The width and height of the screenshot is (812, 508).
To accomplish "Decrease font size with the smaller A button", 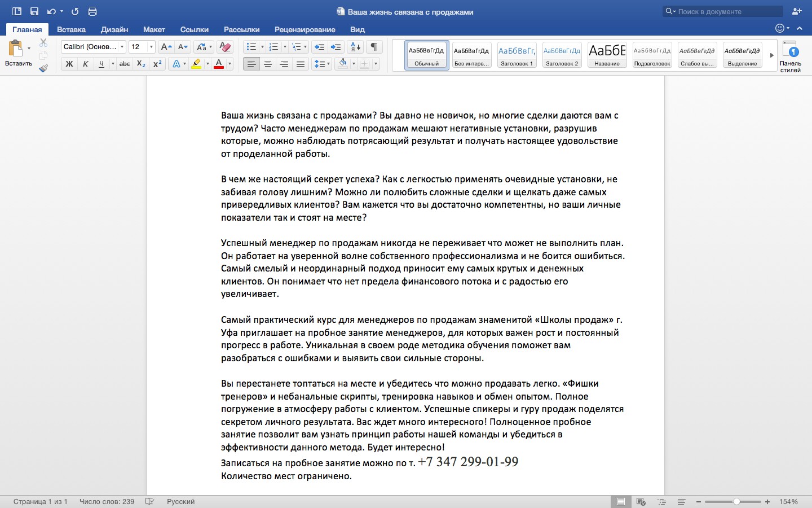I will [x=183, y=47].
